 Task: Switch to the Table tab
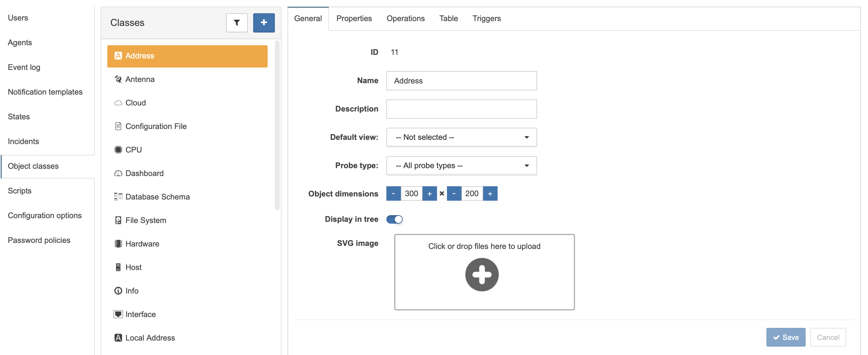[448, 18]
